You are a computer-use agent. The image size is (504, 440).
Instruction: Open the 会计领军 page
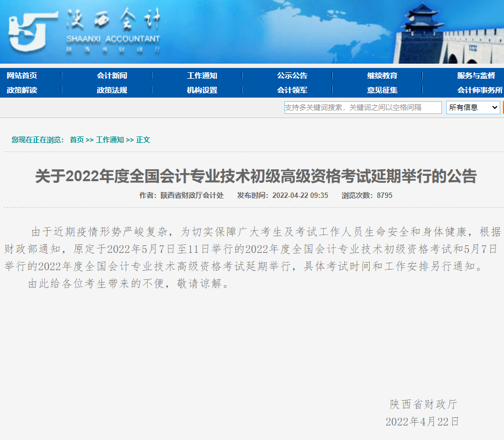pyautogui.click(x=292, y=90)
